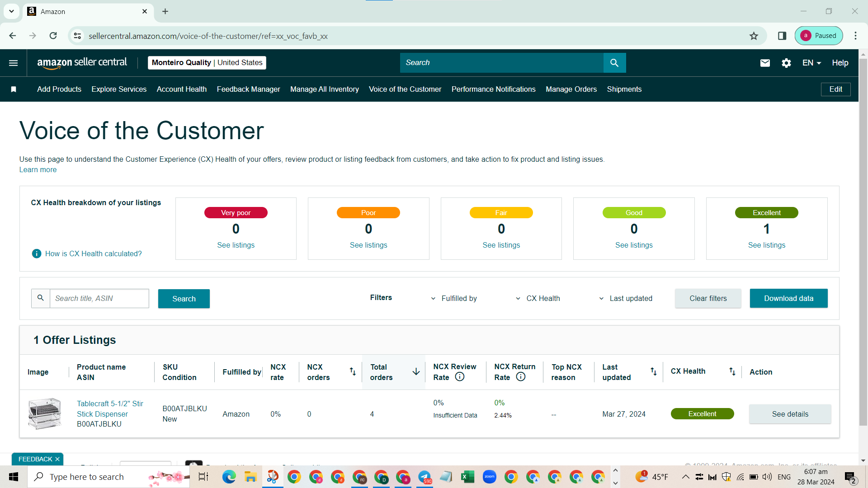View site information icon in address bar
Screen dimensions: 868x488
(x=78, y=36)
